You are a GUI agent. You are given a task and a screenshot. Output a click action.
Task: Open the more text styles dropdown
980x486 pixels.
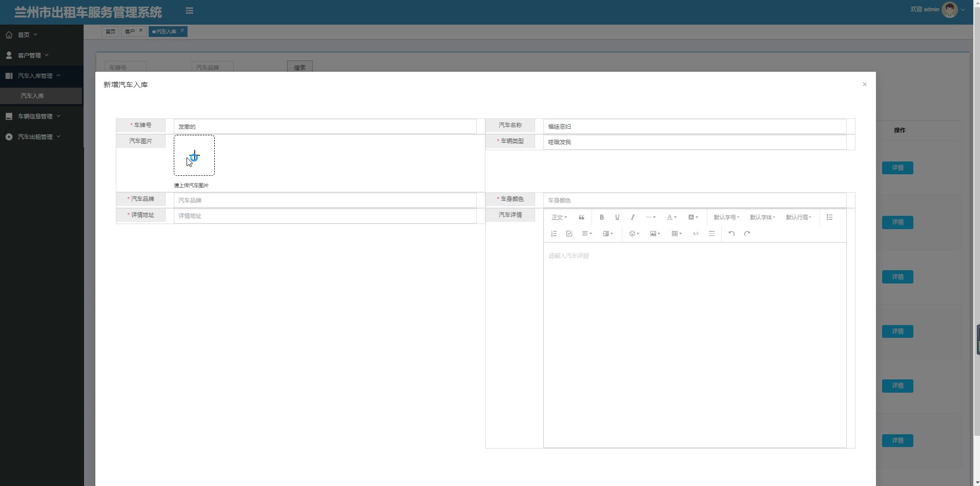coord(650,217)
